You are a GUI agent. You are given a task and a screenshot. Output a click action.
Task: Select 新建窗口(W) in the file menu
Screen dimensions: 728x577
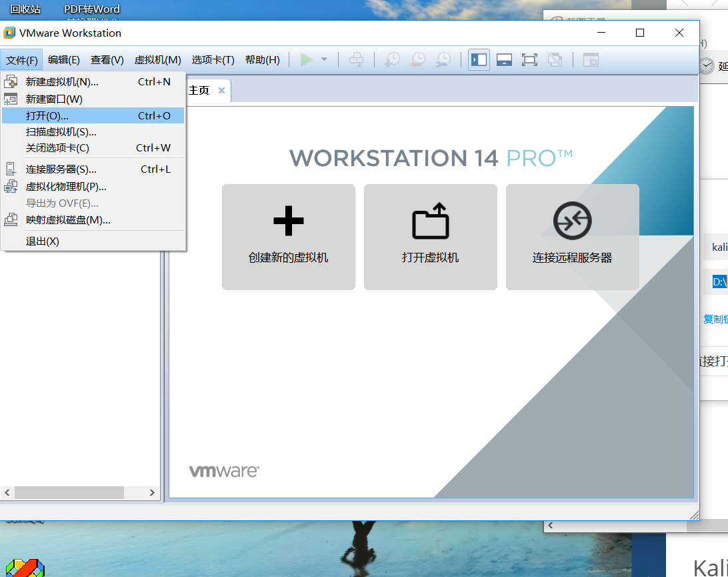click(93, 99)
